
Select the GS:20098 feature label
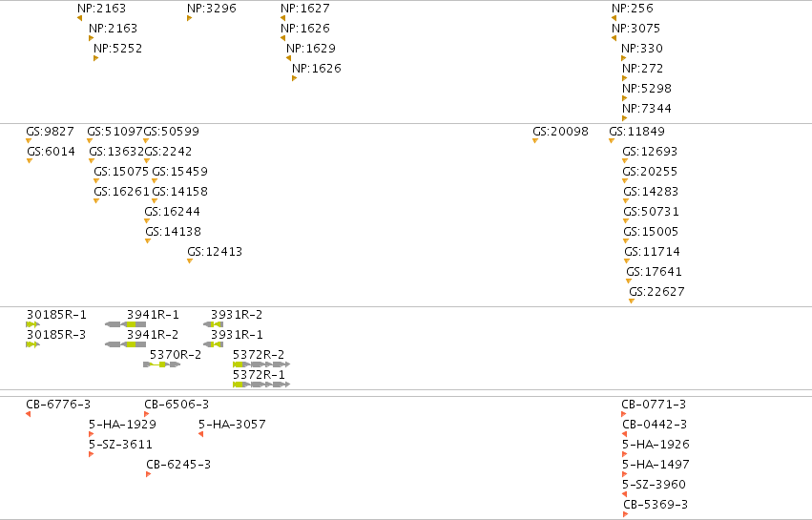click(560, 131)
